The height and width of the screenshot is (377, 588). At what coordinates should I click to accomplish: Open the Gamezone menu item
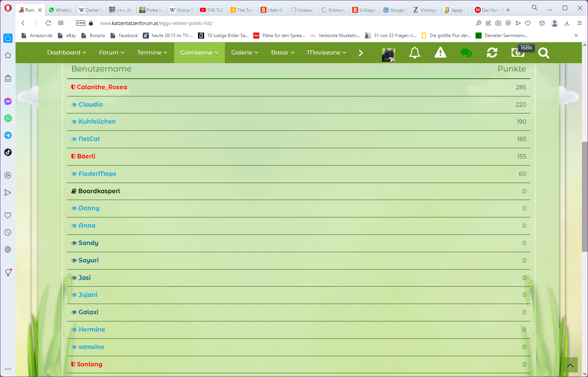[199, 53]
